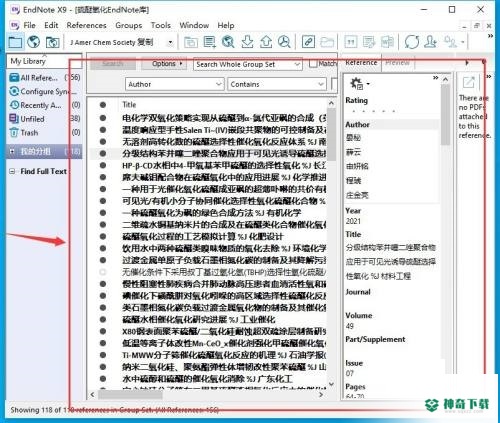Open the Find Full Text icon
This screenshot has width=500, height=423.
(x=284, y=42)
